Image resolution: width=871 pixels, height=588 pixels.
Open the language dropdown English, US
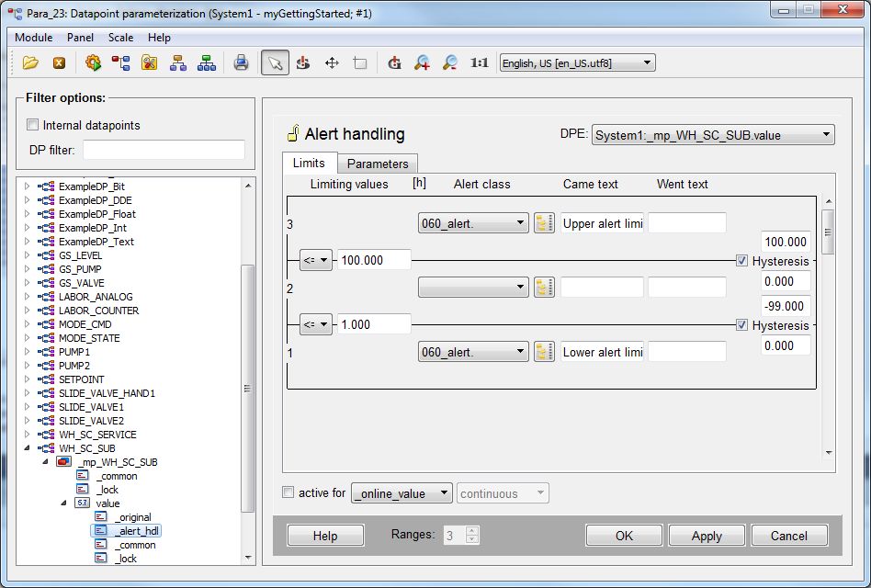tap(577, 62)
